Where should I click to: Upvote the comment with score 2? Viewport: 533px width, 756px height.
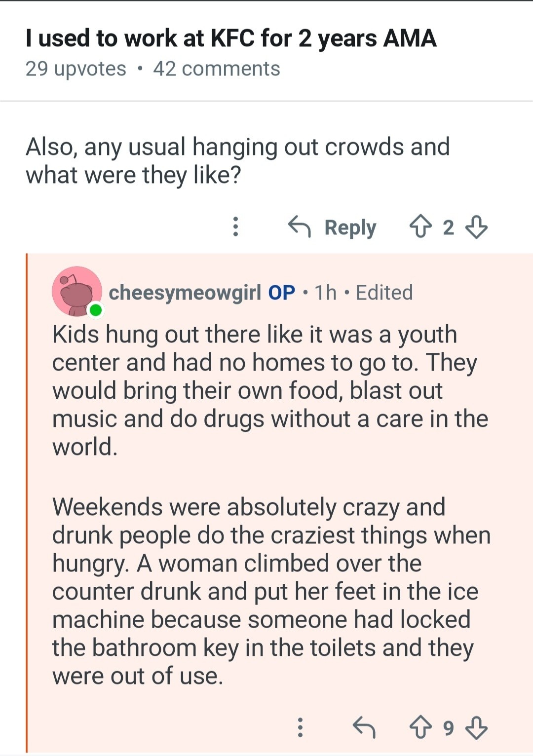[x=420, y=227]
